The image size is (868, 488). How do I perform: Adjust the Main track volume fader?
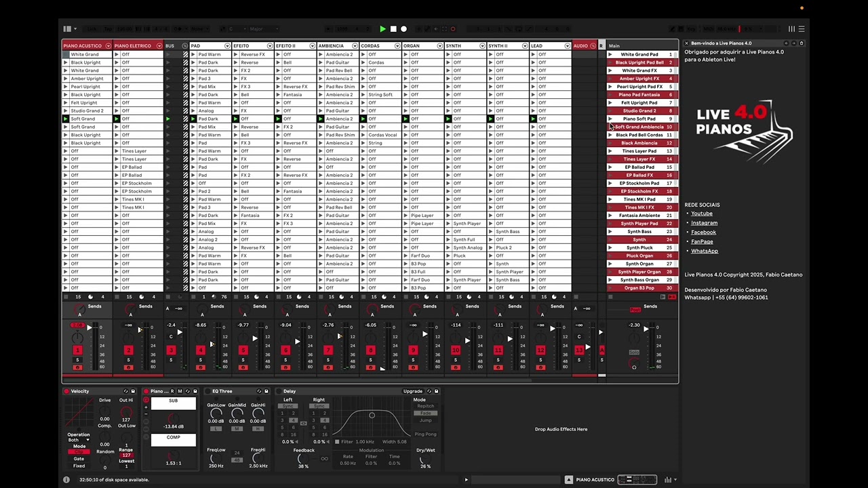646,329
